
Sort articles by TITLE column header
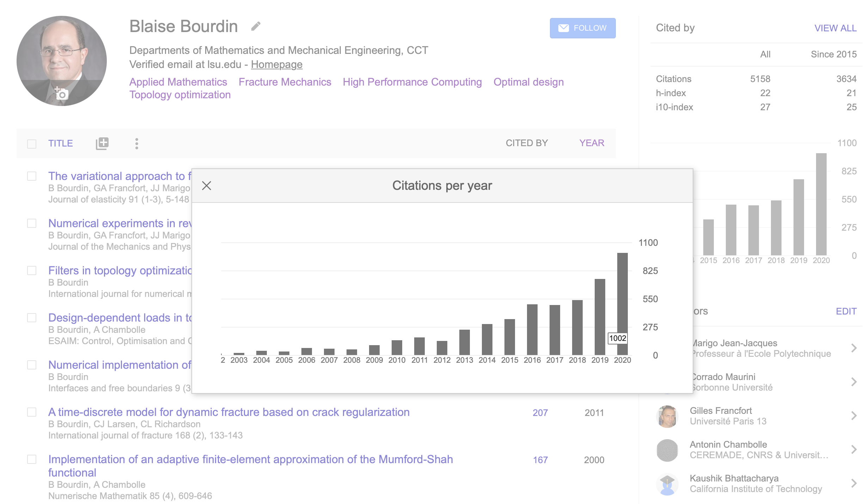(x=60, y=143)
